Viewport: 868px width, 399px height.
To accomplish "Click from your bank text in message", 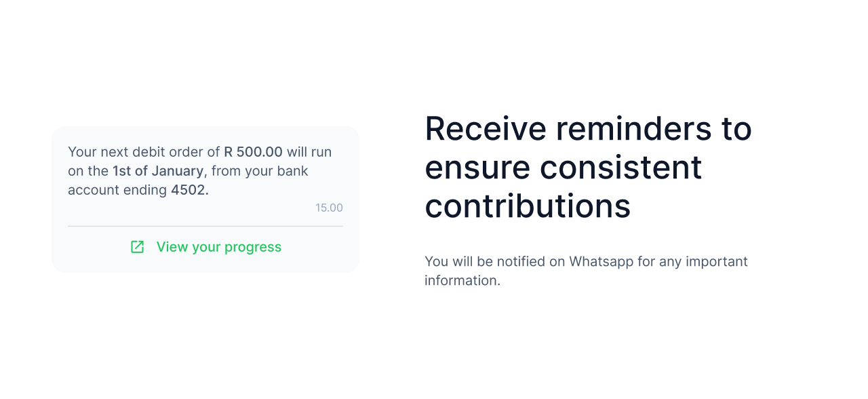I will click(x=260, y=171).
